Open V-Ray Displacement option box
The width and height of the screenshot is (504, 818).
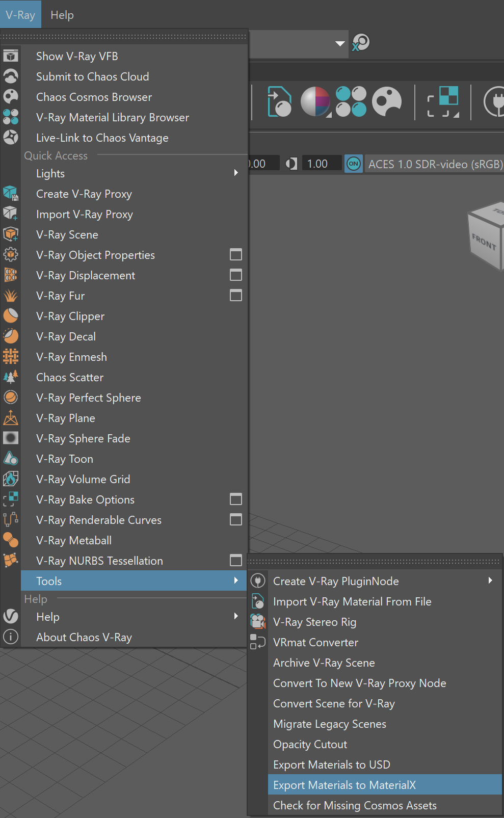pos(236,275)
